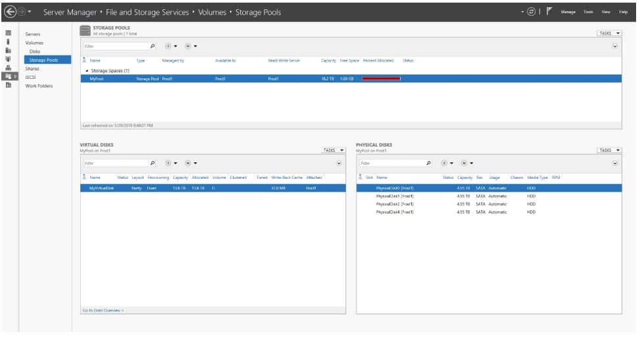The image size is (644, 338).
Task: Open the Go to Disks Overview link
Action: (103, 309)
